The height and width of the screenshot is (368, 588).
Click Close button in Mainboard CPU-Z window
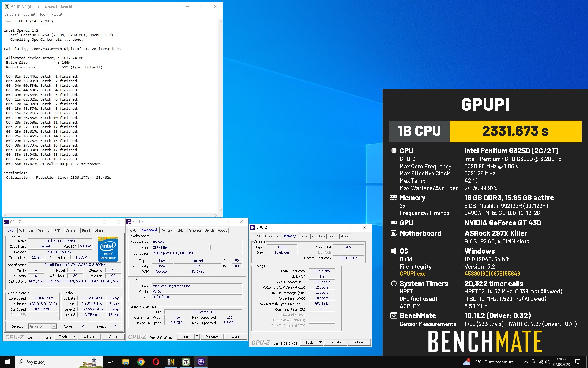[236, 336]
